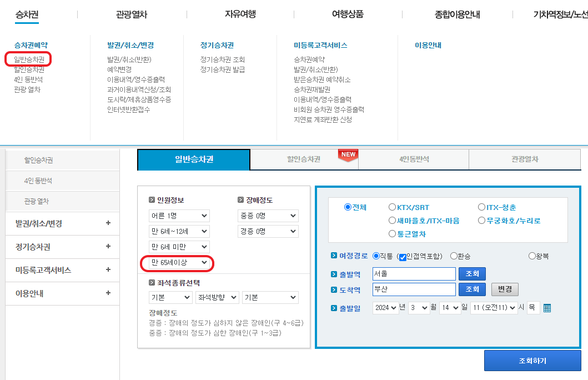This screenshot has height=380, width=588.
Task: Click the 조회하기 search button
Action: pyautogui.click(x=532, y=361)
